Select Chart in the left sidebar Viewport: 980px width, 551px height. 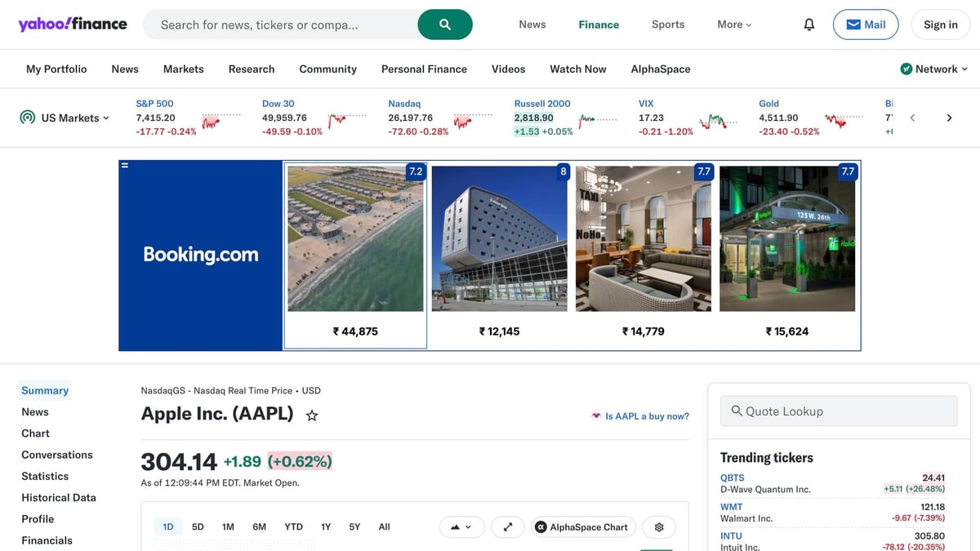click(x=35, y=433)
